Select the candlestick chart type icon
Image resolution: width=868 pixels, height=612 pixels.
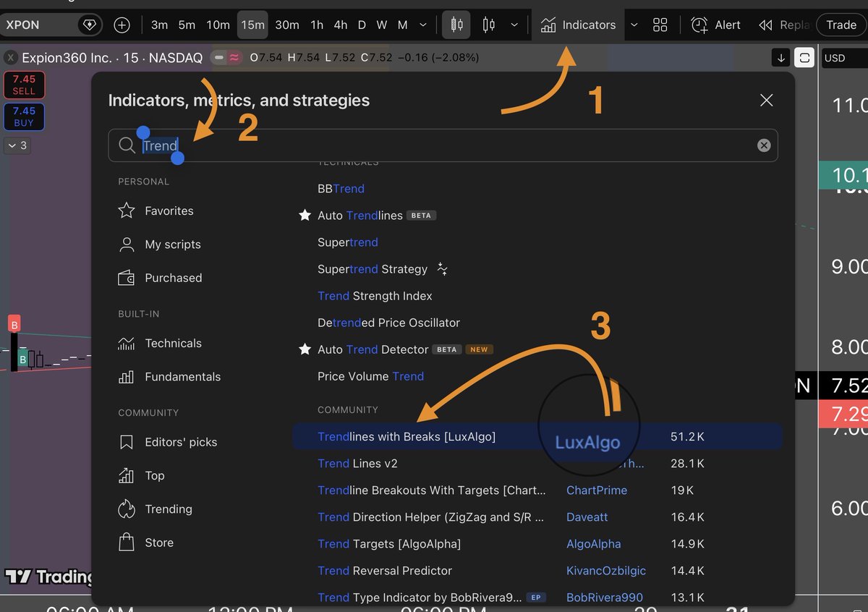tap(456, 25)
